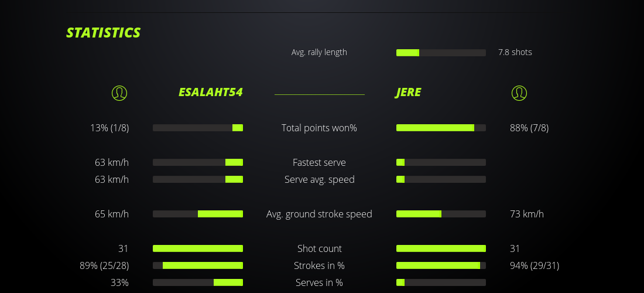Click ESALAHT54's Serves in % bar
The width and height of the screenshot is (644, 293).
point(198,282)
